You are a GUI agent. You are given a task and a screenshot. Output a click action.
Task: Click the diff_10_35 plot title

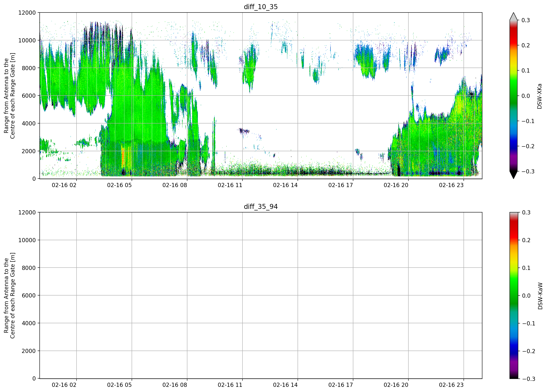[x=261, y=7]
